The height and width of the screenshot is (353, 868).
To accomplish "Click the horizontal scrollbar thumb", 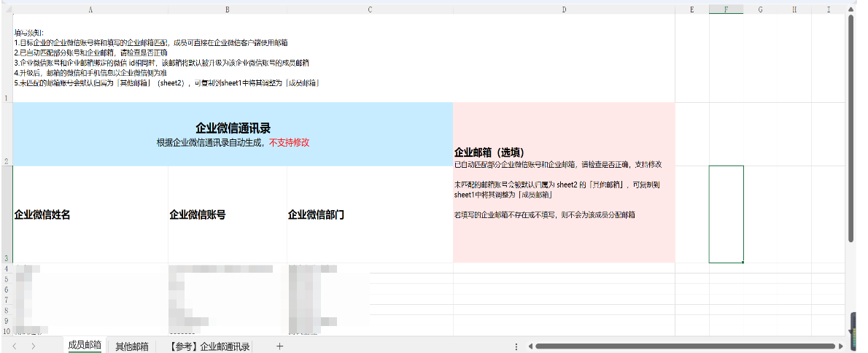I will 686,346.
